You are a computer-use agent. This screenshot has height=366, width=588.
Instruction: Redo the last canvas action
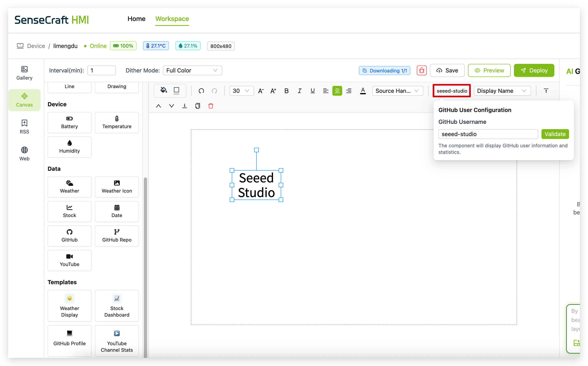point(214,91)
